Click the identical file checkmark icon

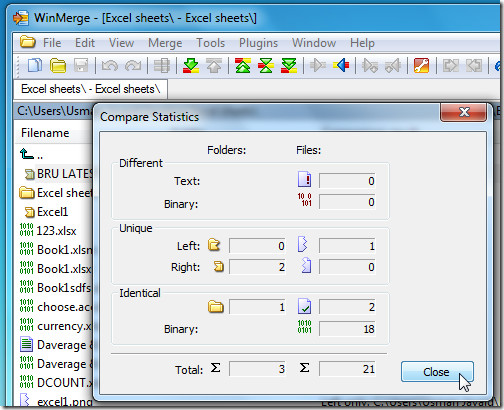pos(304,306)
